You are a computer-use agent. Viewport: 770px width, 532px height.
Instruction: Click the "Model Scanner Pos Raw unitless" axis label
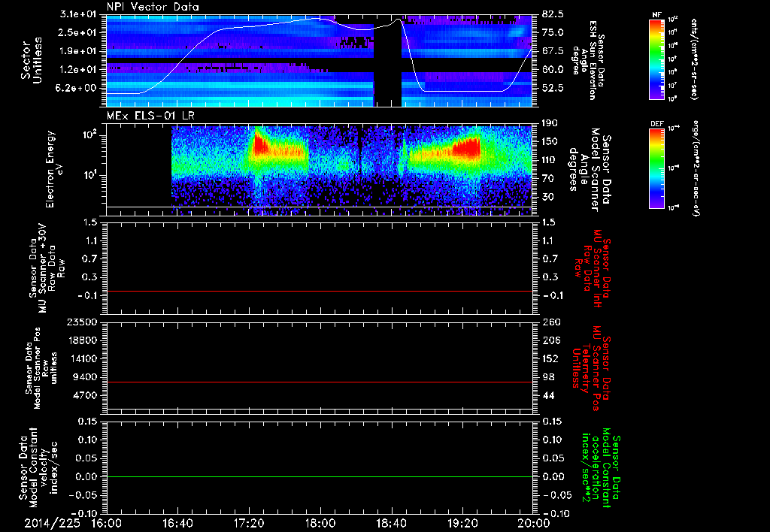click(x=41, y=368)
